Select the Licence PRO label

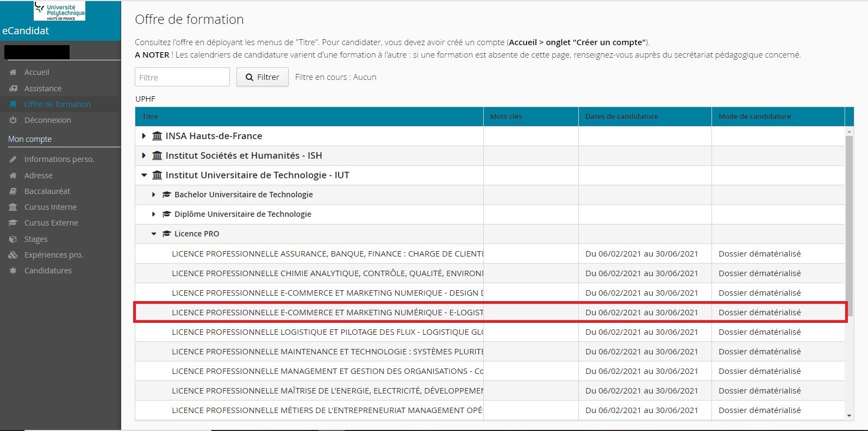[x=197, y=234]
